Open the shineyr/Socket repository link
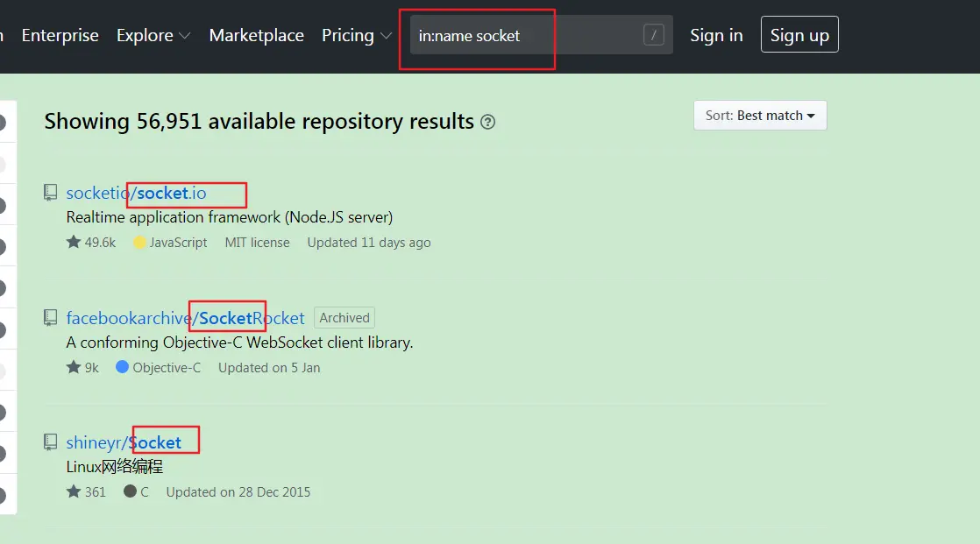The image size is (980, 544). coord(124,442)
